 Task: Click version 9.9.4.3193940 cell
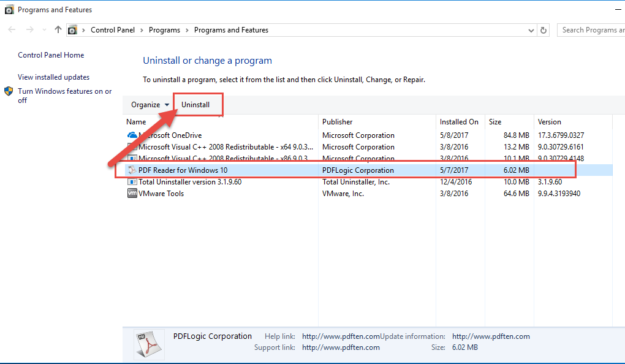(x=559, y=194)
